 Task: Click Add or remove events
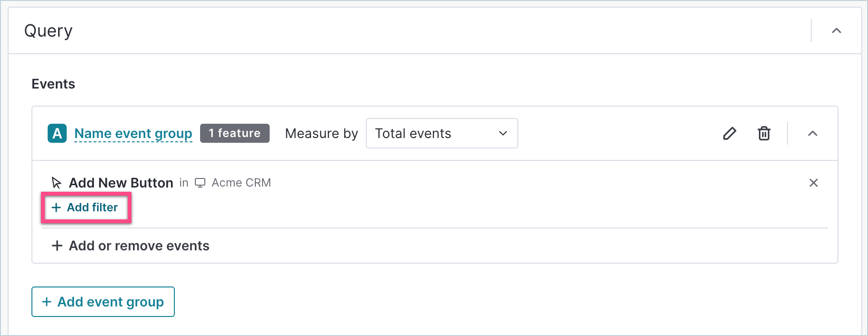[x=131, y=246]
